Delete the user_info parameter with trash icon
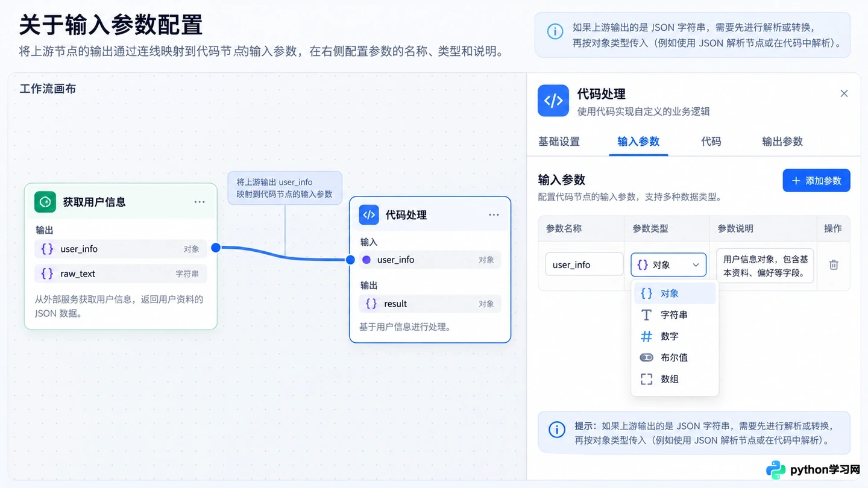The image size is (868, 488). pyautogui.click(x=834, y=264)
